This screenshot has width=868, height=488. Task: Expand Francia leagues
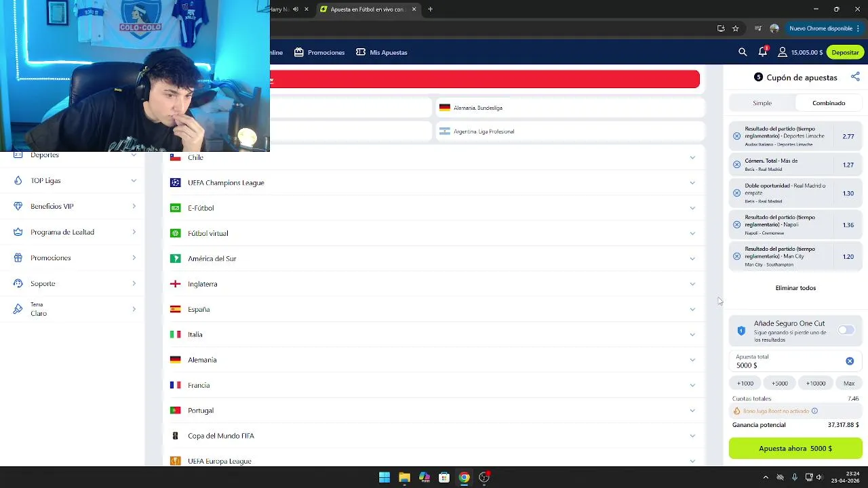[x=692, y=385]
